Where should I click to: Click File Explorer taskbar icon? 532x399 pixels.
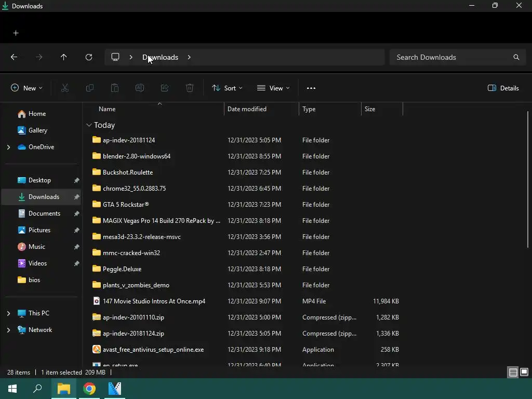[x=64, y=389]
